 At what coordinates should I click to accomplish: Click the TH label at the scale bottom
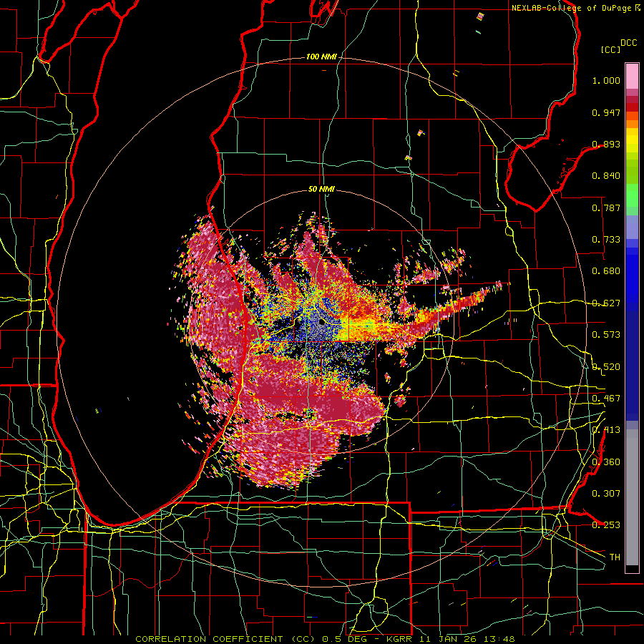(x=615, y=557)
